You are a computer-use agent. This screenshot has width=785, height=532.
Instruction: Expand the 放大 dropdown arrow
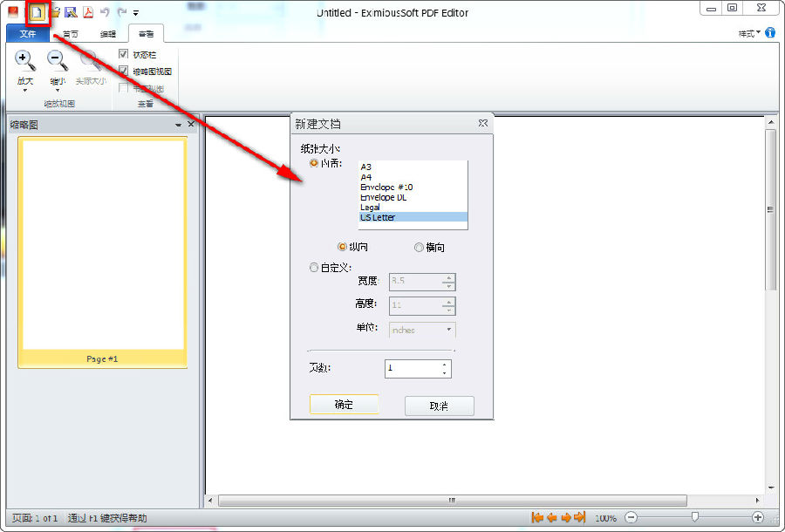(x=25, y=91)
